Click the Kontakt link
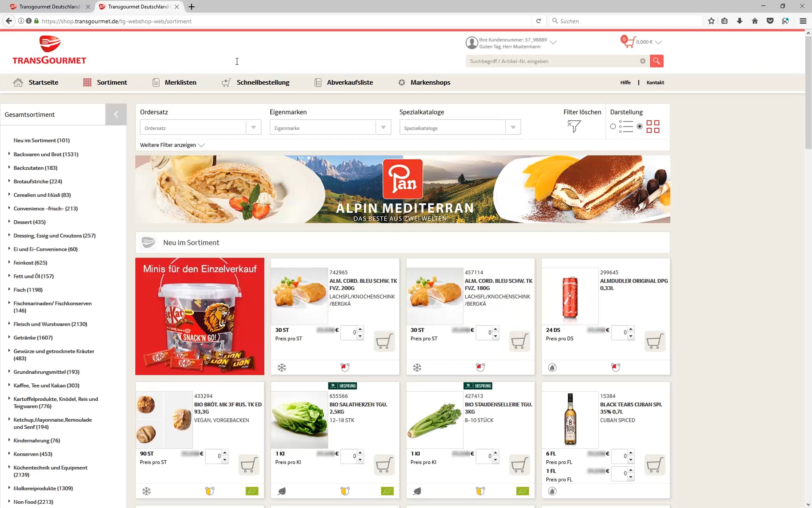Image resolution: width=812 pixels, height=508 pixels. tap(655, 82)
